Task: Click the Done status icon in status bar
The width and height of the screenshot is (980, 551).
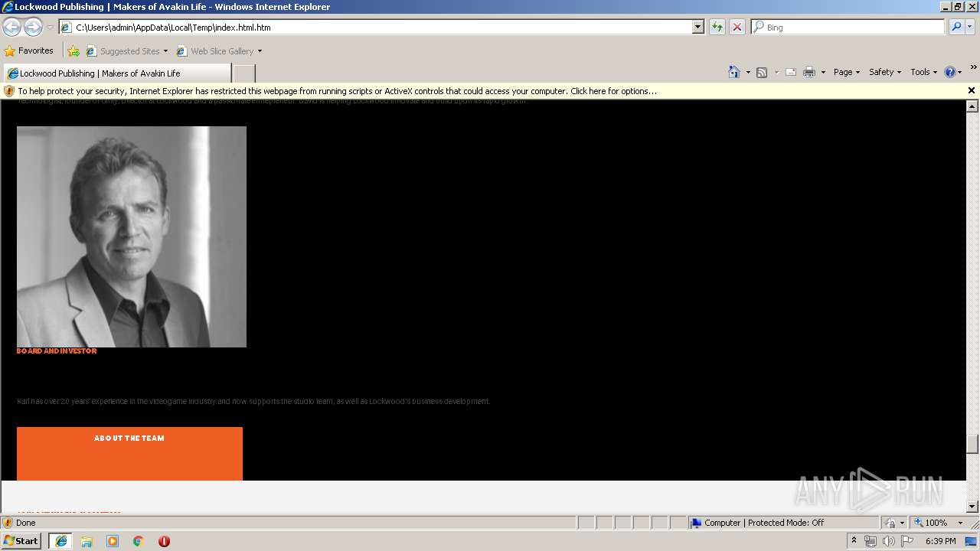Action: [x=8, y=523]
